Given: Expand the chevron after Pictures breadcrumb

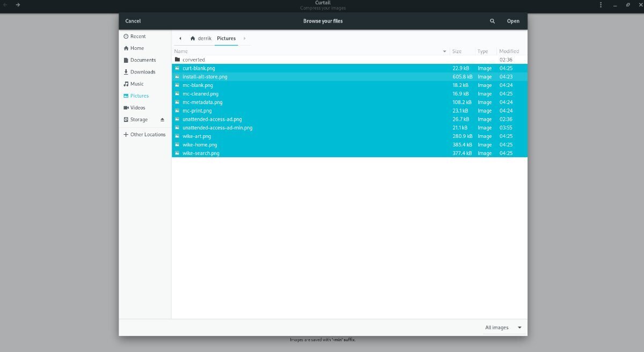Looking at the screenshot, I should [x=244, y=38].
